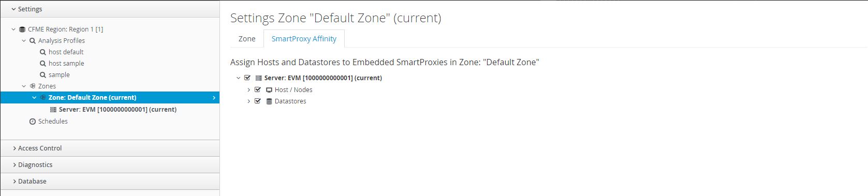Select the host sample analysis profile
This screenshot has width=868, height=196.
pyautogui.click(x=66, y=64)
